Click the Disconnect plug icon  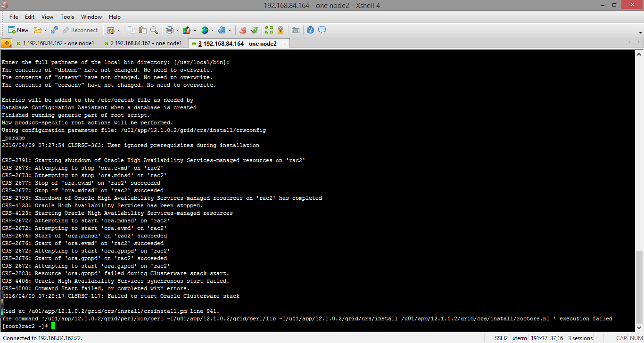click(54, 30)
